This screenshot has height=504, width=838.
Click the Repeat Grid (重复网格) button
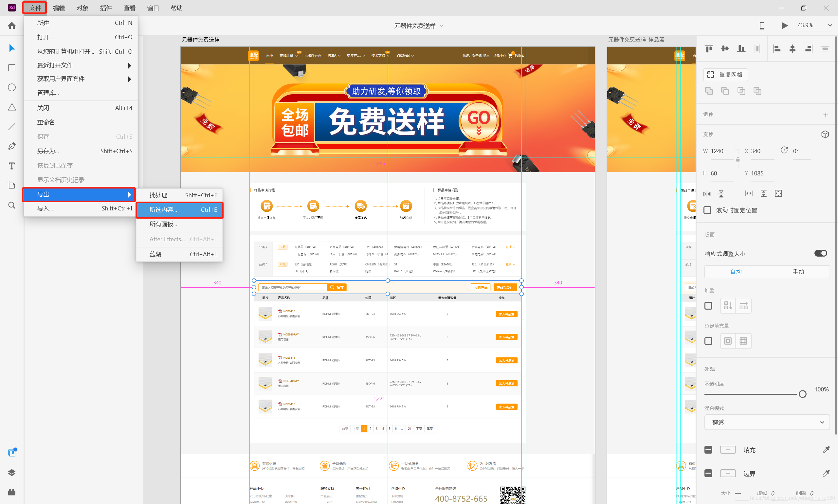coord(726,75)
